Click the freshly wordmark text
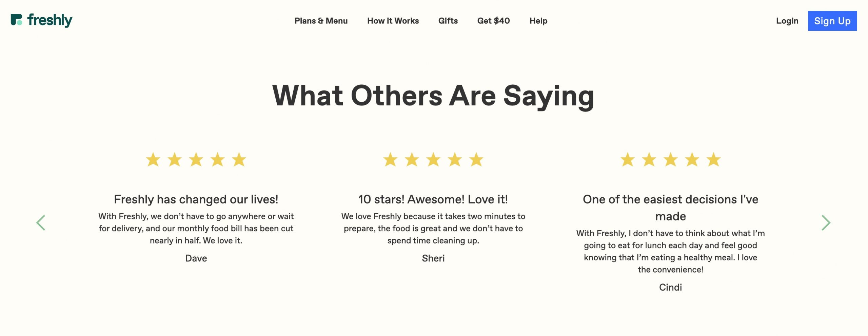 pyautogui.click(x=50, y=20)
